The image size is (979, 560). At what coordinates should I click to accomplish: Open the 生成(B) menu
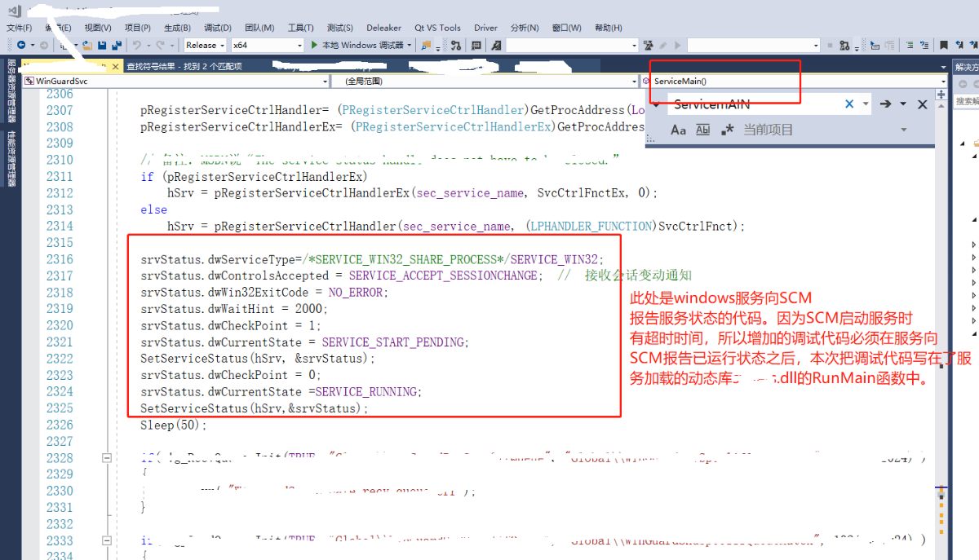coord(177,28)
